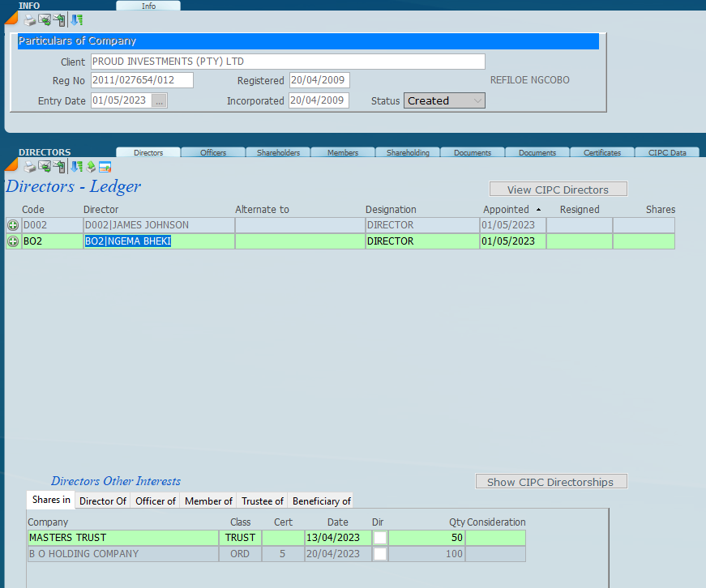Click the form layout icon in DIRECTORS toolbar
This screenshot has width=706, height=588.
pyautogui.click(x=105, y=167)
